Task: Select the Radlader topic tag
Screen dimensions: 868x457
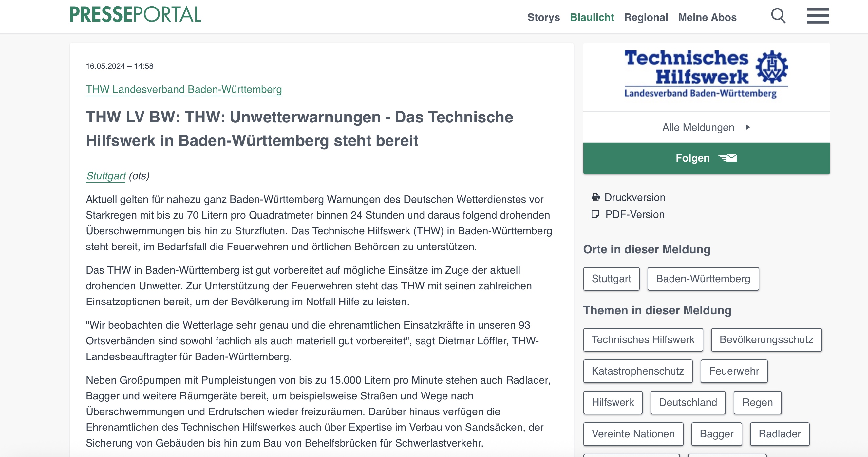Action: tap(779, 434)
